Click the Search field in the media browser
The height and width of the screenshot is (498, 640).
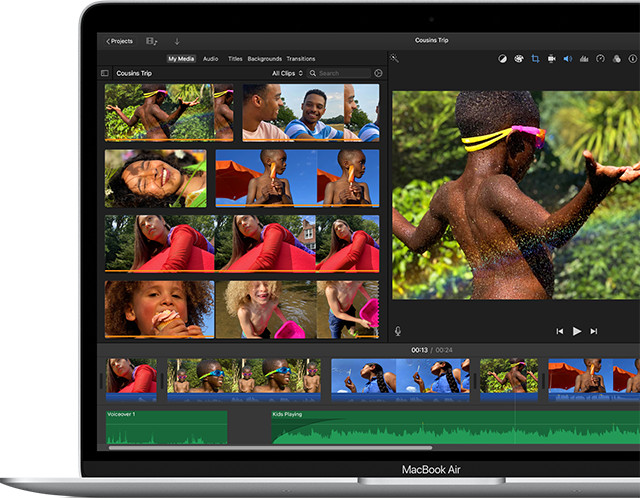tap(340, 73)
